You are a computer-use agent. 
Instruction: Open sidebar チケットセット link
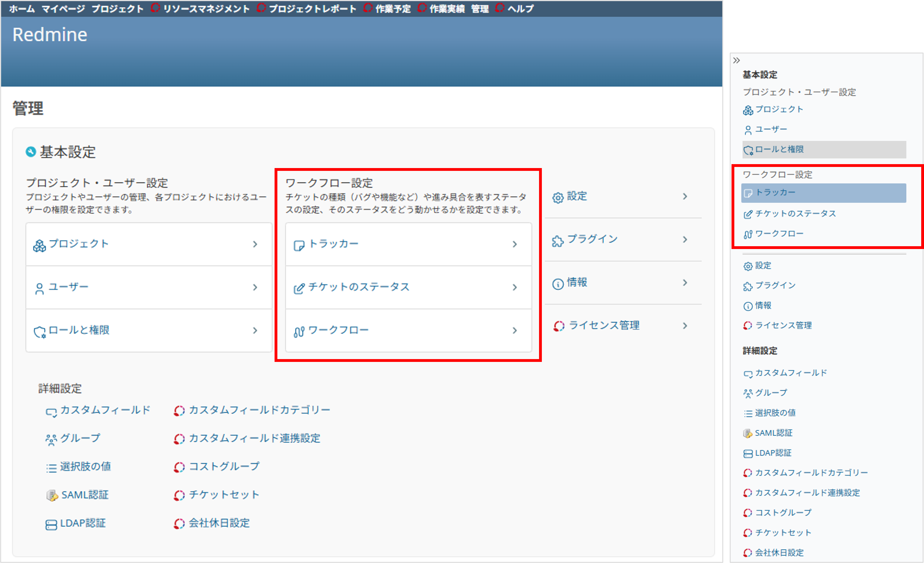coord(783,533)
